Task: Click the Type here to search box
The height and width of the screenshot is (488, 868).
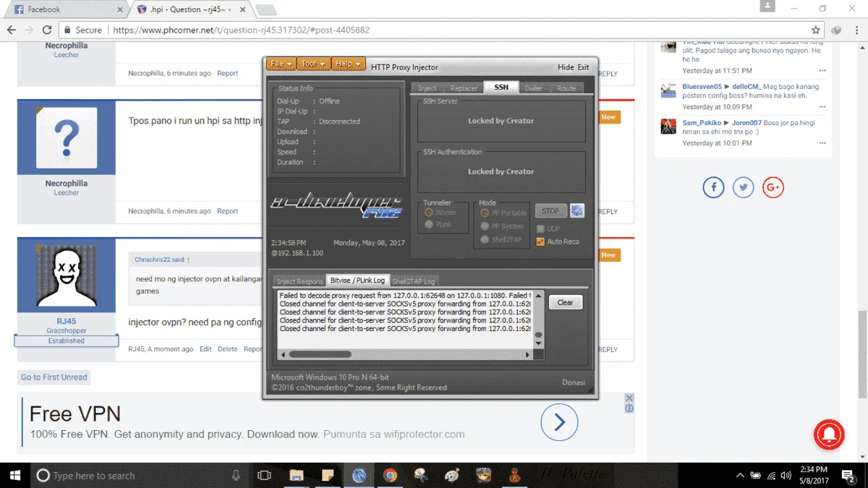Action: pos(137,475)
